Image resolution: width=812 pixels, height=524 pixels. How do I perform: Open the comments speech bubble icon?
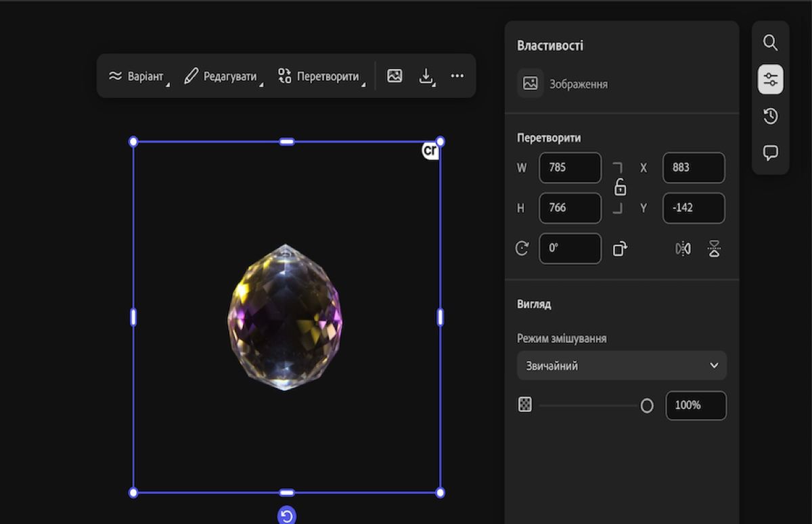click(x=770, y=153)
